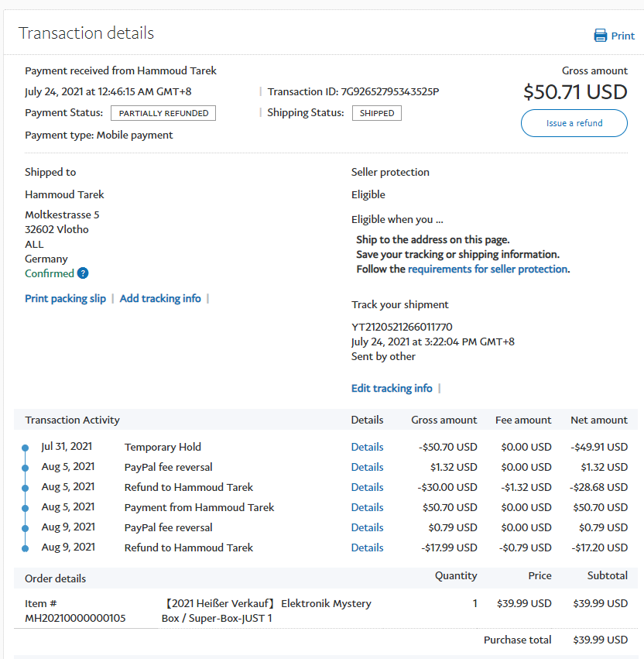Image resolution: width=644 pixels, height=659 pixels.
Task: Open Details for the -$30.00 refund row
Action: 367,487
